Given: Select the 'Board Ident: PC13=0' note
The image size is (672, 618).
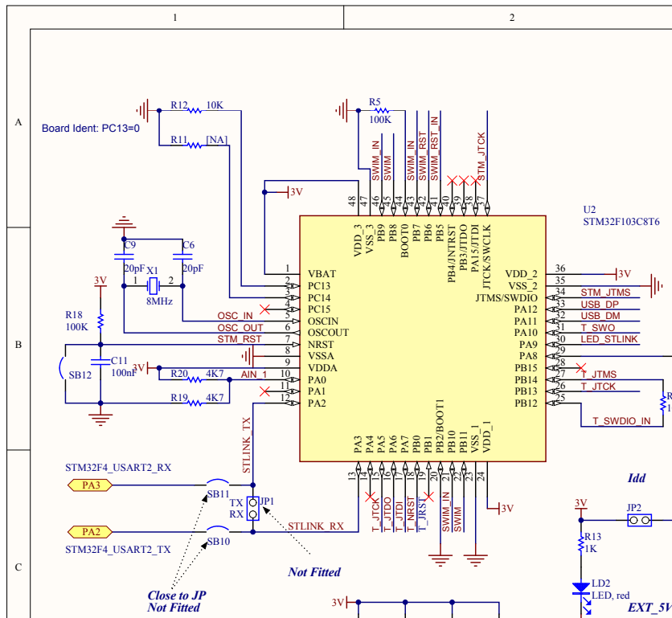Looking at the screenshot, I should pyautogui.click(x=90, y=128).
